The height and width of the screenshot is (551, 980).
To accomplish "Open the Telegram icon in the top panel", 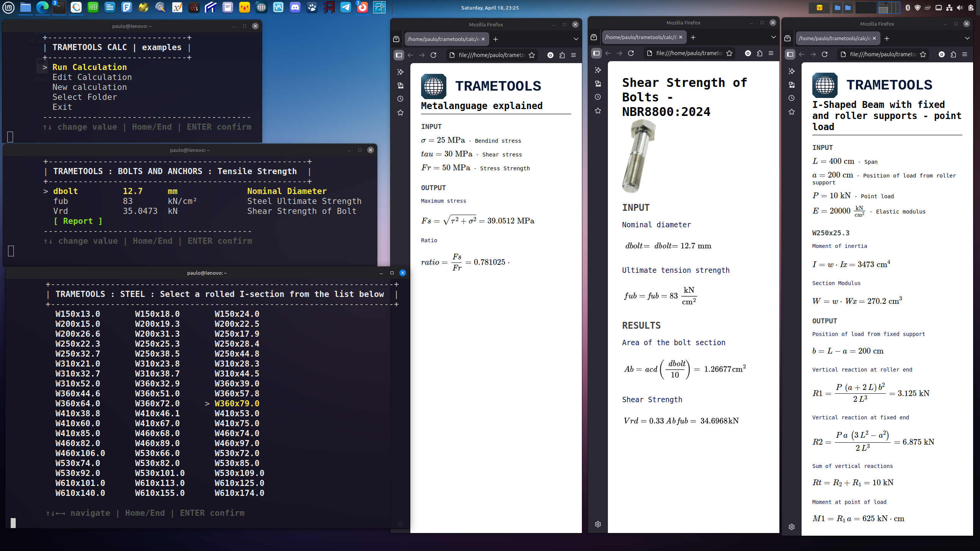I will tap(345, 7).
